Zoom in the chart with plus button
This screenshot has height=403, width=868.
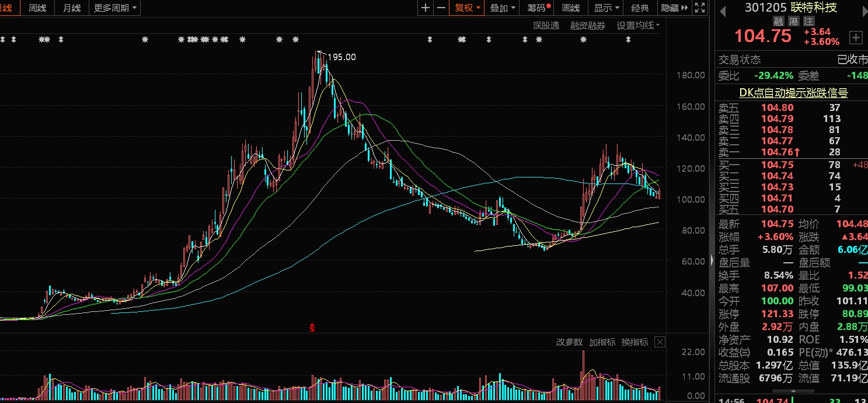(426, 8)
